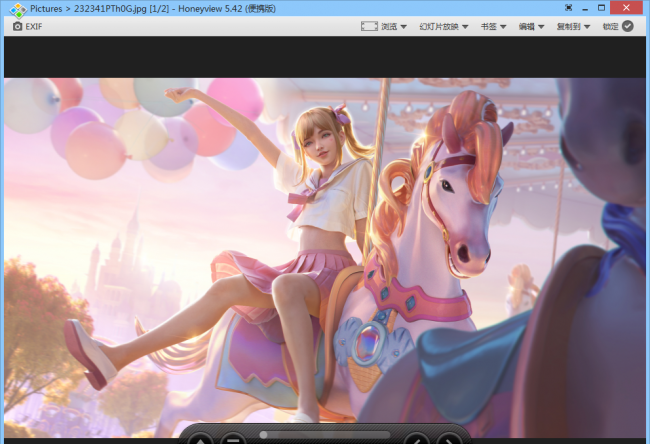This screenshot has height=444, width=650.
Task: Click the image position slider handle
Action: click(x=263, y=435)
